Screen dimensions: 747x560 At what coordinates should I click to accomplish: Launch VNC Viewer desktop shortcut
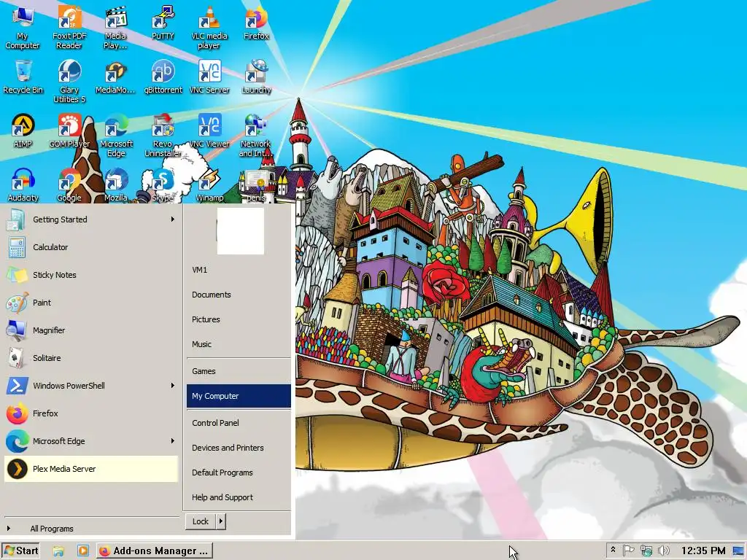(209, 131)
